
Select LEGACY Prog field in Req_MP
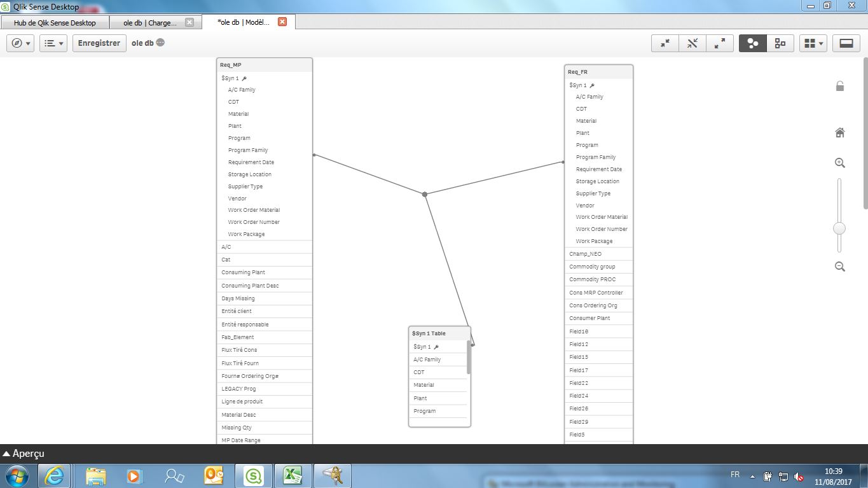(265, 389)
